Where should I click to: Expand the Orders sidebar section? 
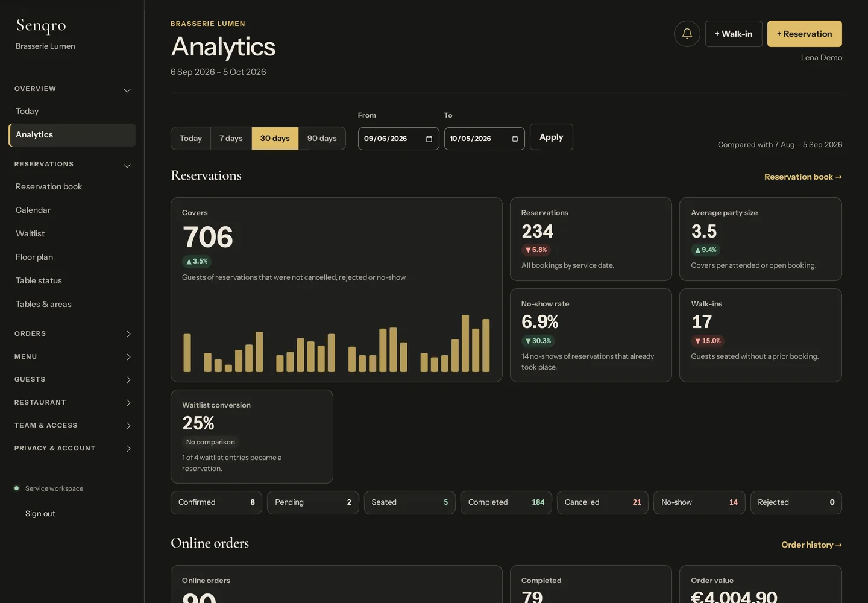(72, 333)
